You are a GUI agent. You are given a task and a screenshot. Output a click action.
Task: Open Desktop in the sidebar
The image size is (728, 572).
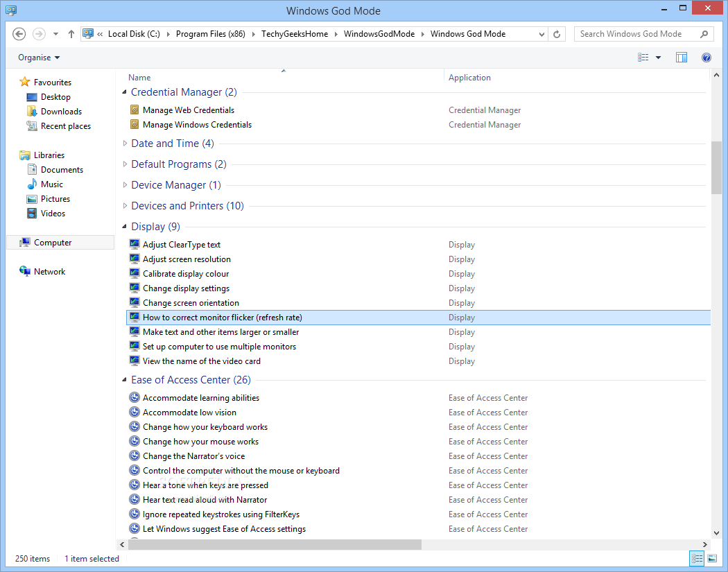pos(55,97)
